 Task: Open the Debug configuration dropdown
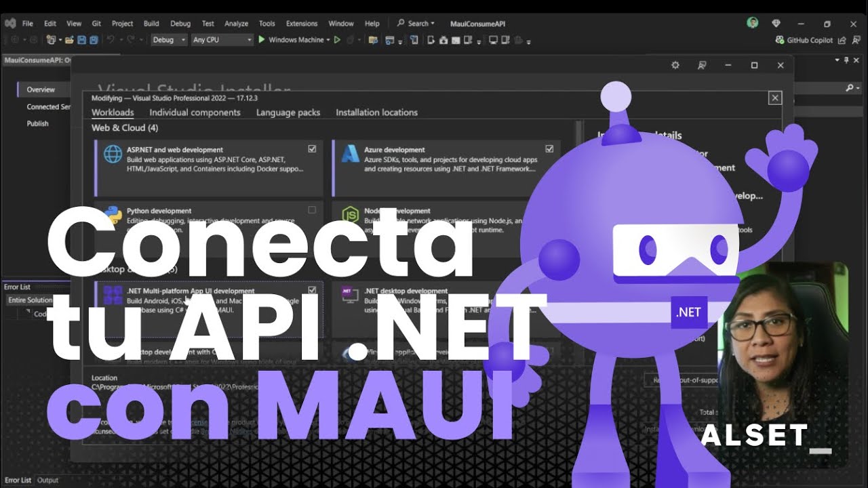[x=169, y=40]
